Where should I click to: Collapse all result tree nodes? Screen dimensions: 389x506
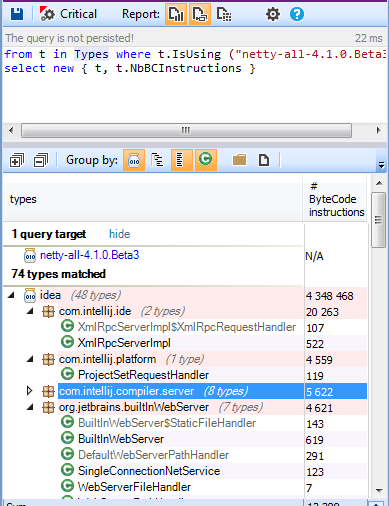click(x=41, y=160)
